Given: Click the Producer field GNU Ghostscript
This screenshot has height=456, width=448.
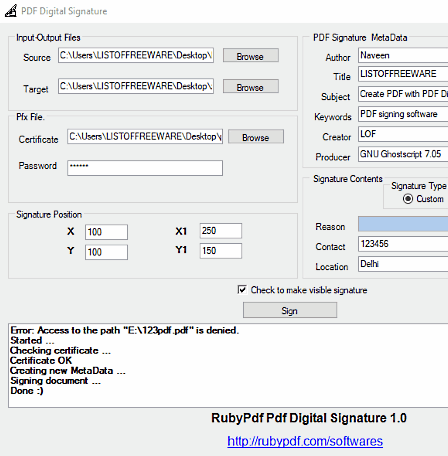Looking at the screenshot, I should point(403,154).
